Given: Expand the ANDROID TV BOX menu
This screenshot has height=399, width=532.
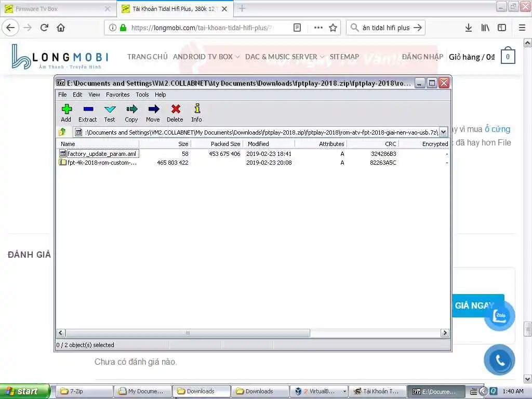Looking at the screenshot, I should pyautogui.click(x=206, y=57).
